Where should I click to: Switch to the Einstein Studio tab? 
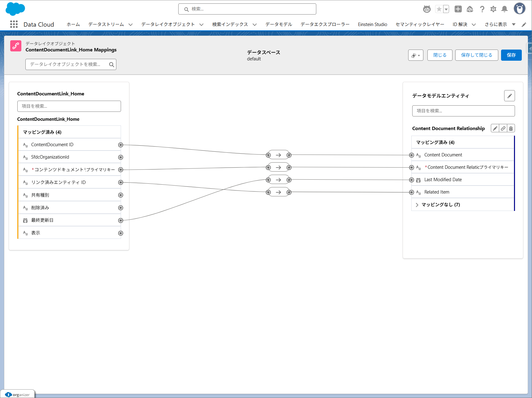(x=372, y=24)
